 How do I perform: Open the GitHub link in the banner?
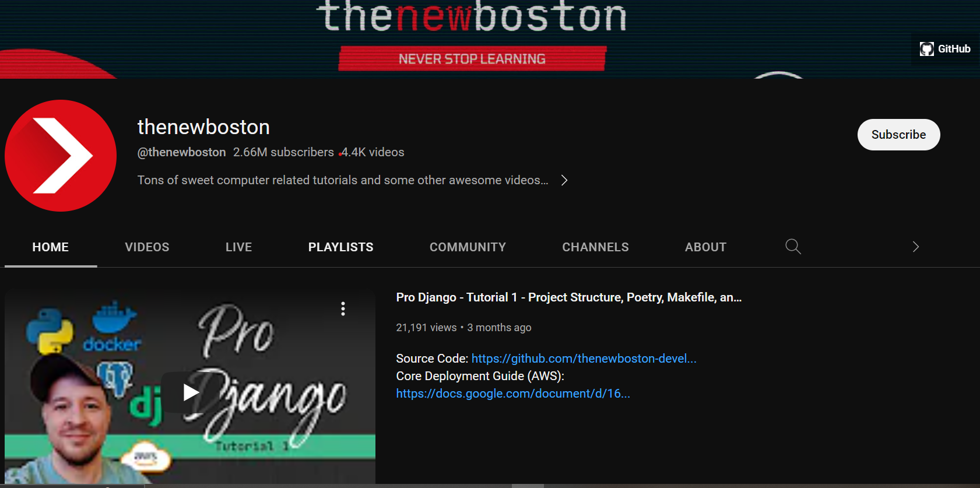[945, 49]
